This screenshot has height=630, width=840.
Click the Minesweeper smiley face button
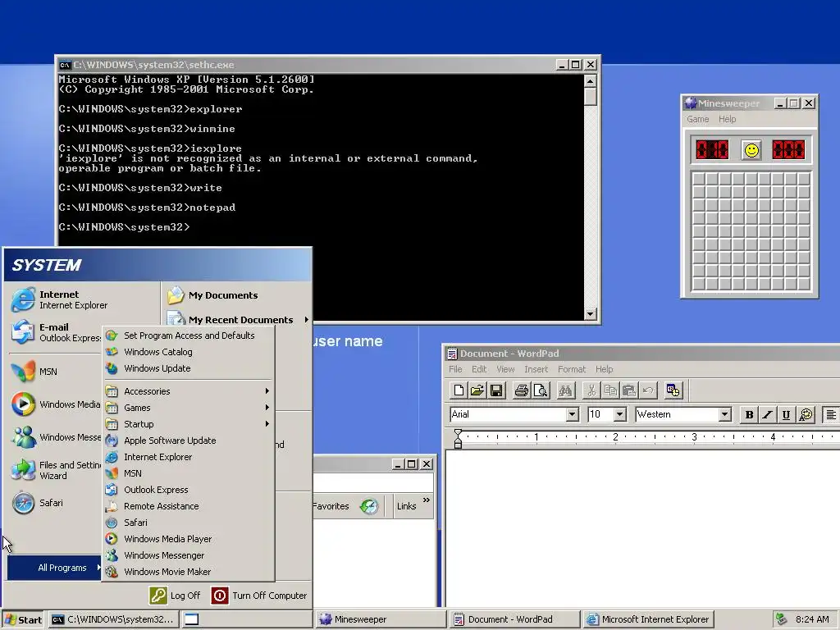(x=751, y=150)
